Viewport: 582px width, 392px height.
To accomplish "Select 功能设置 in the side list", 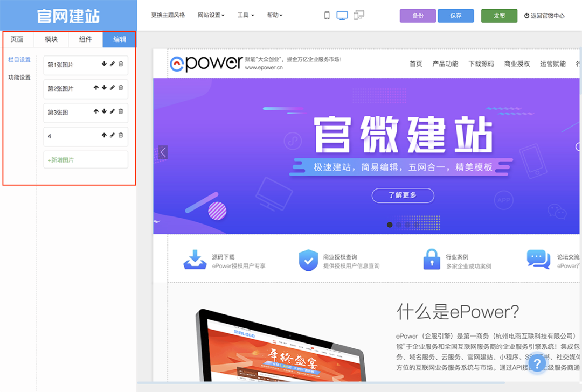I will click(19, 78).
